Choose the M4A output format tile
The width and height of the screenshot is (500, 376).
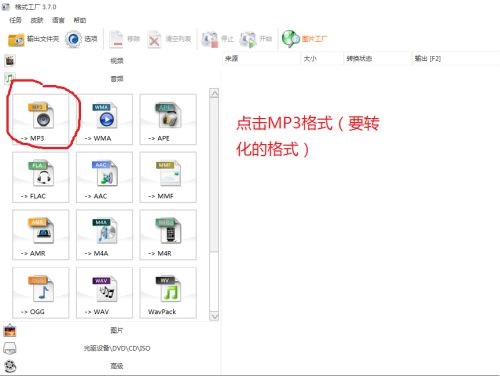(104, 235)
